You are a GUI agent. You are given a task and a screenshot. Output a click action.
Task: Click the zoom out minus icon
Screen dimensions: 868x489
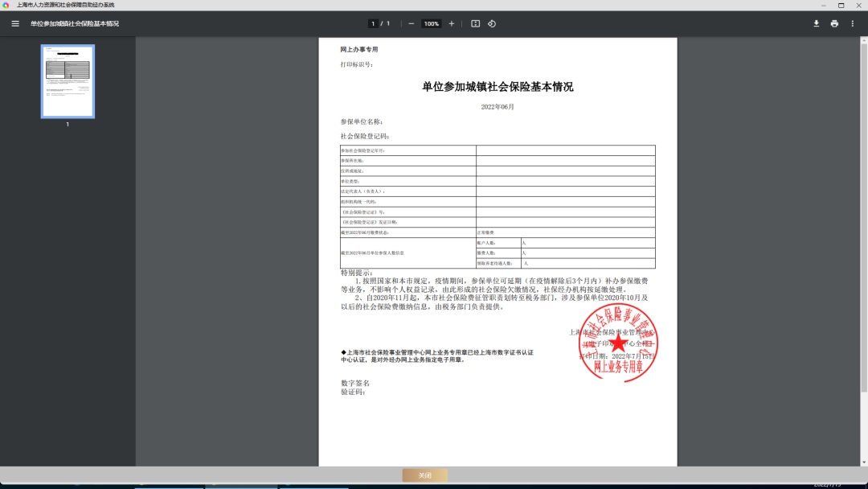tap(411, 23)
